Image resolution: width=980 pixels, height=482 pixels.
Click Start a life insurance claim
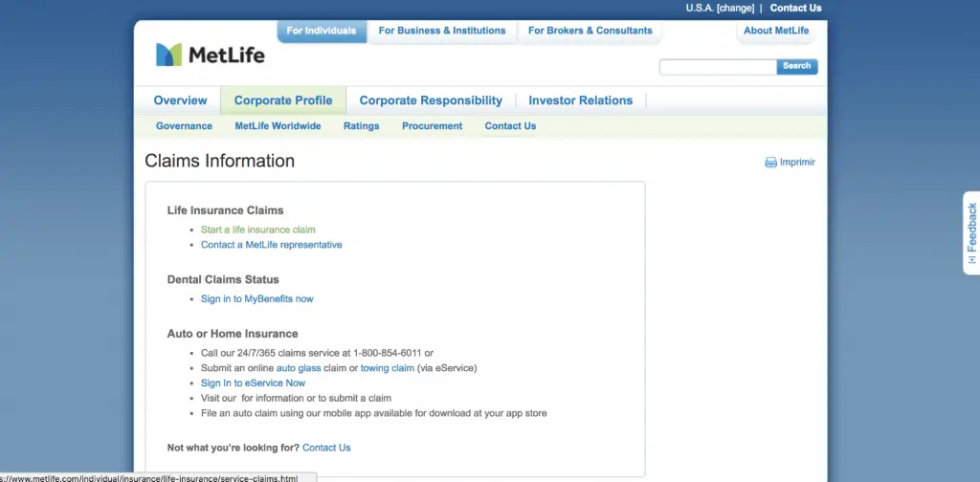click(x=258, y=230)
